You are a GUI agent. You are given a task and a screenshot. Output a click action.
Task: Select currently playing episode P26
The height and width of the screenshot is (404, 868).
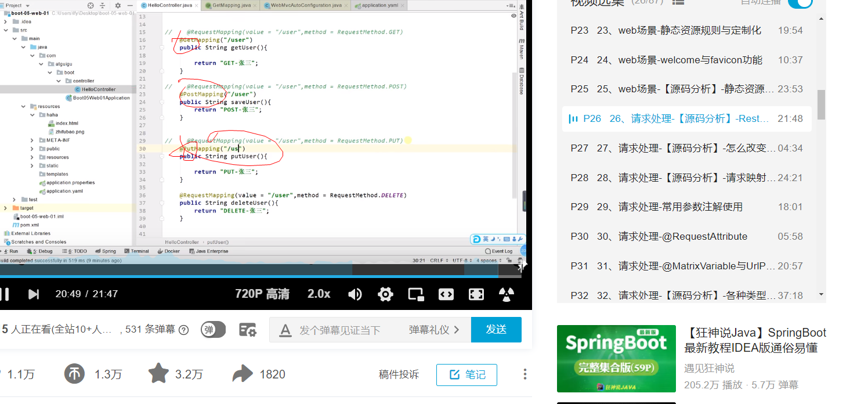(687, 118)
